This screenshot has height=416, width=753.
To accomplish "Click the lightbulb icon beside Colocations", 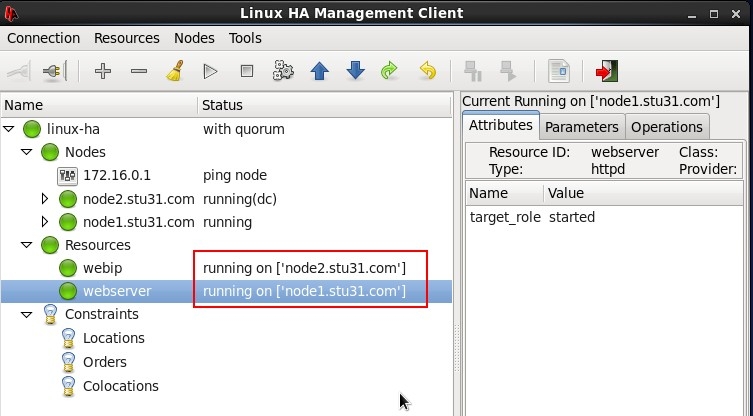I will pos(68,386).
